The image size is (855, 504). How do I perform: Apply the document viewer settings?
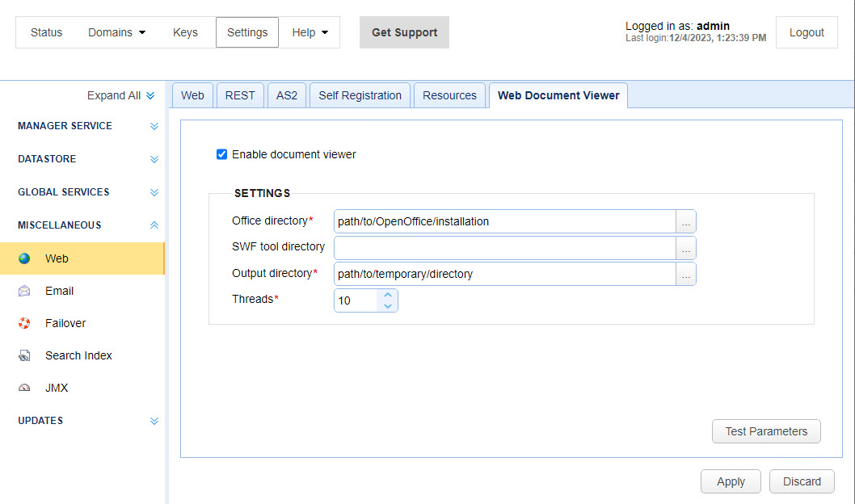tap(730, 481)
